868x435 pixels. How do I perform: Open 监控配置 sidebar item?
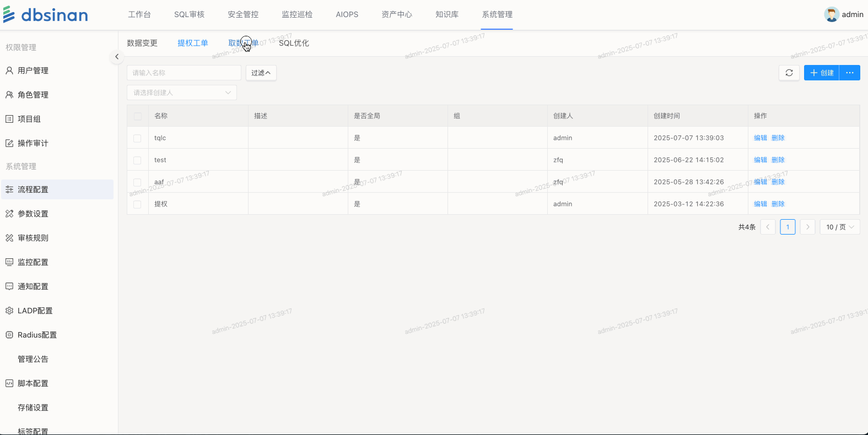pos(33,262)
